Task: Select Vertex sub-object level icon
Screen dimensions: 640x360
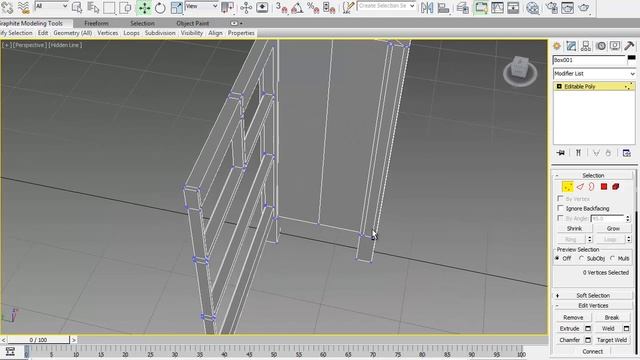Action: 567,187
